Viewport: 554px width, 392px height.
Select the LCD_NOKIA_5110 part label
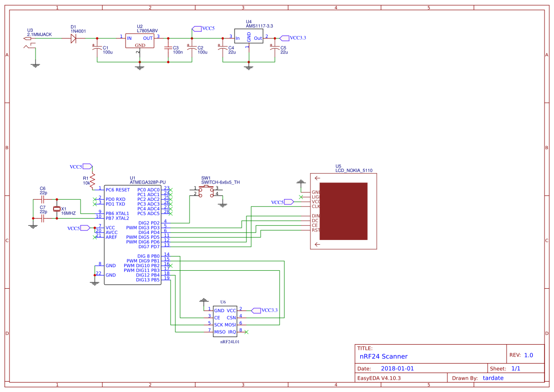[354, 170]
